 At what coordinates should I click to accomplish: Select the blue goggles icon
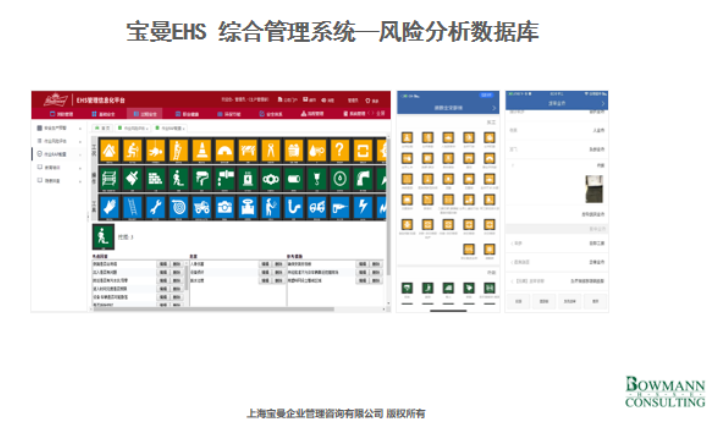(x=317, y=208)
